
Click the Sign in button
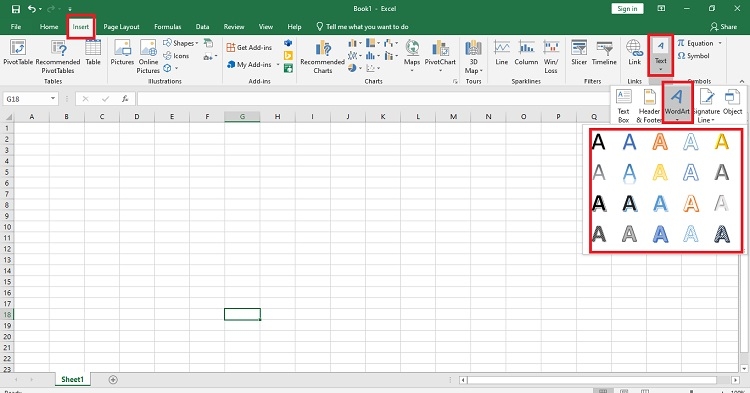click(x=627, y=9)
